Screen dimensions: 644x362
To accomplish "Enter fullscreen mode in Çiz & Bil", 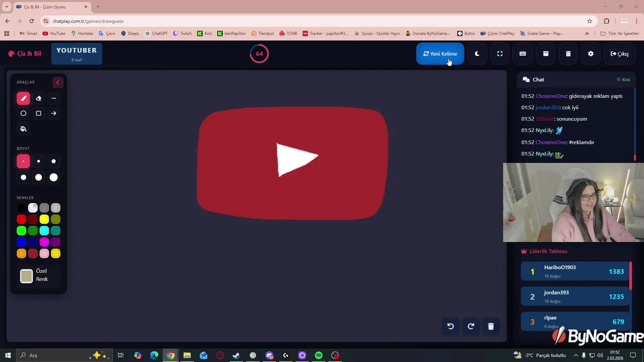I will 500,54.
